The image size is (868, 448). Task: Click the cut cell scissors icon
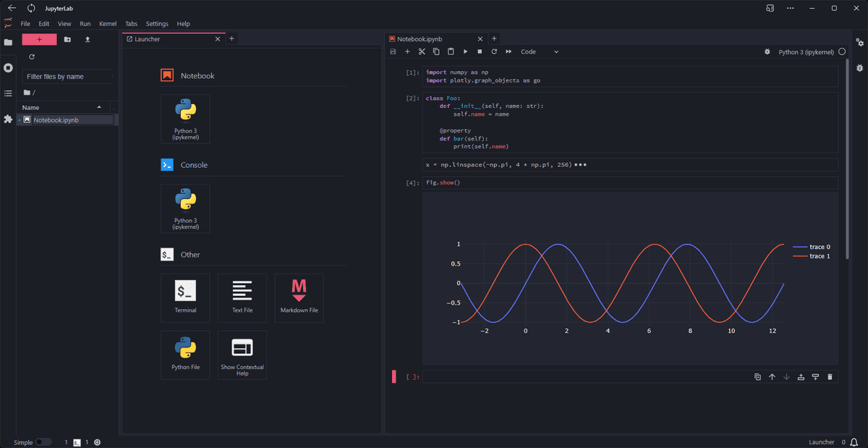422,52
